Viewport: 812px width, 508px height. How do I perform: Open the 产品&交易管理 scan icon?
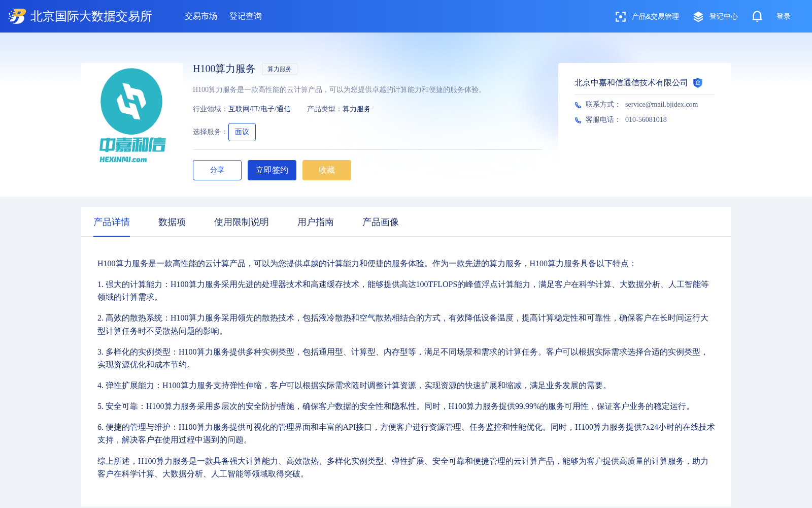pyautogui.click(x=620, y=17)
